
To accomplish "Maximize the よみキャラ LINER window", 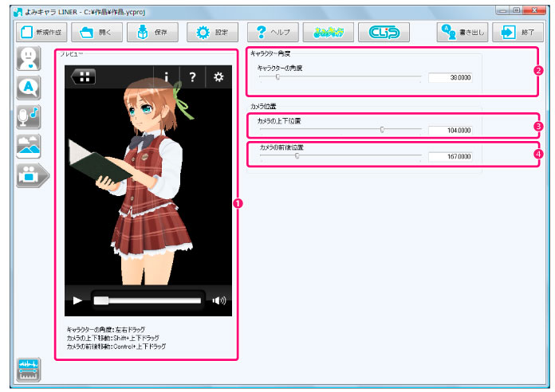I will click(516, 10).
